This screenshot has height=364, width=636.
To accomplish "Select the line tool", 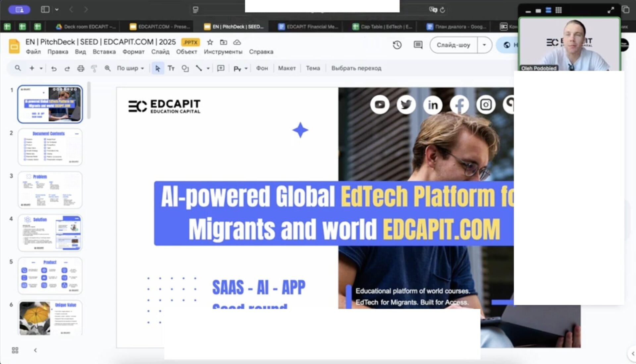I will click(x=199, y=68).
